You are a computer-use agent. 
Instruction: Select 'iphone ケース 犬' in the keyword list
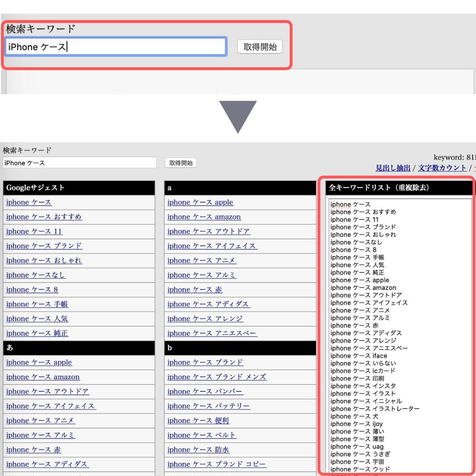click(354, 416)
